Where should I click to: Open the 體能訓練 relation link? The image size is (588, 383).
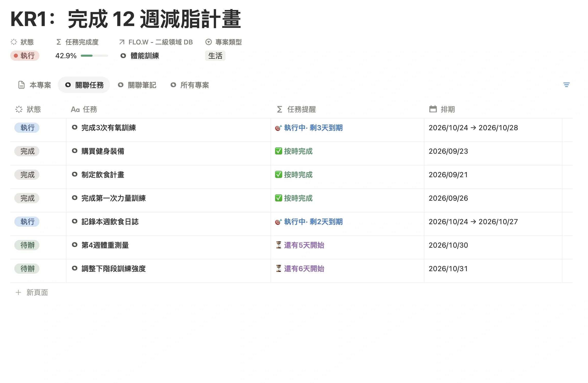coord(145,56)
